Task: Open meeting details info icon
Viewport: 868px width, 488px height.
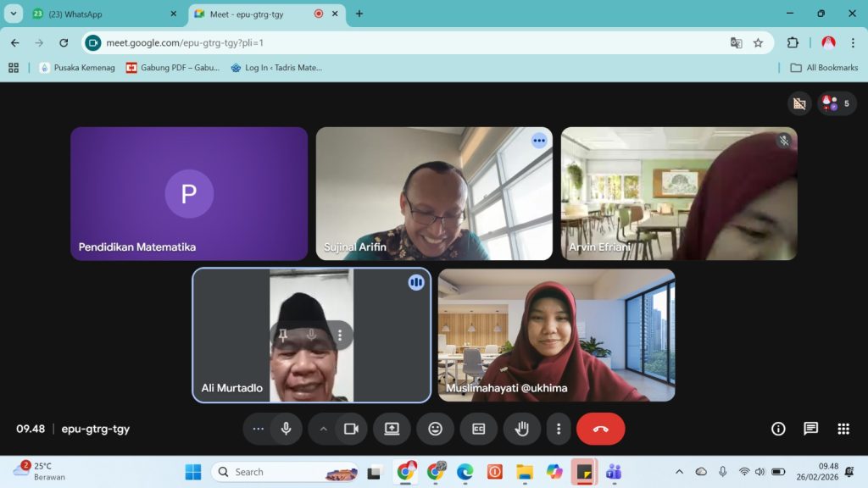Action: click(x=778, y=429)
